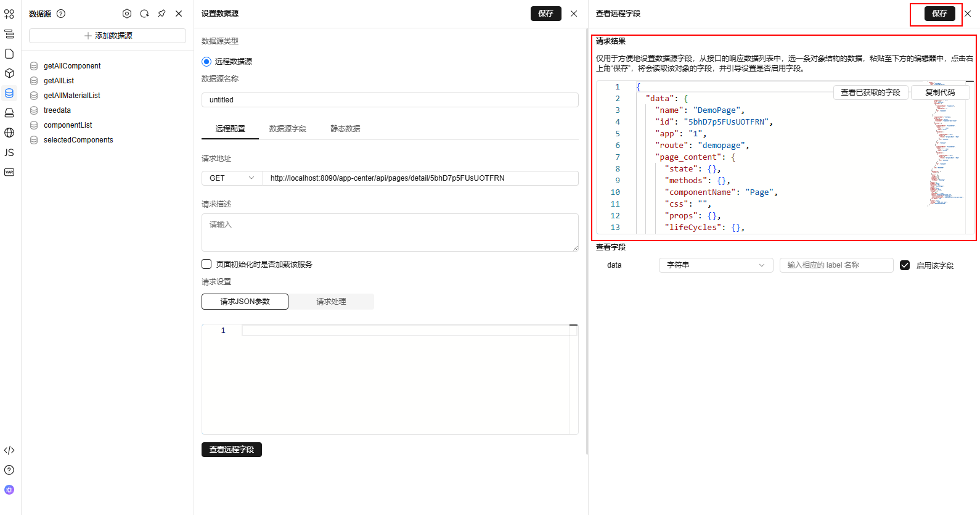Click the 查看远程字段 button
The height and width of the screenshot is (515, 980).
232,450
